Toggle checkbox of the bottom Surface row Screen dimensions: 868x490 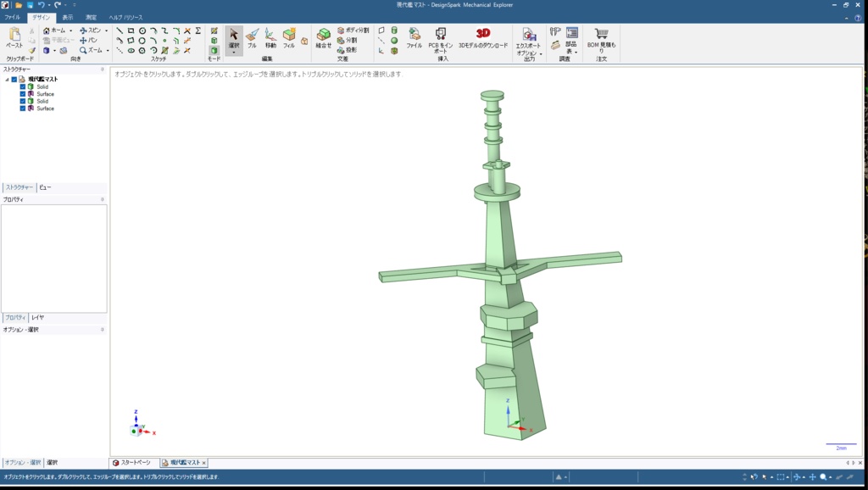pyautogui.click(x=23, y=109)
